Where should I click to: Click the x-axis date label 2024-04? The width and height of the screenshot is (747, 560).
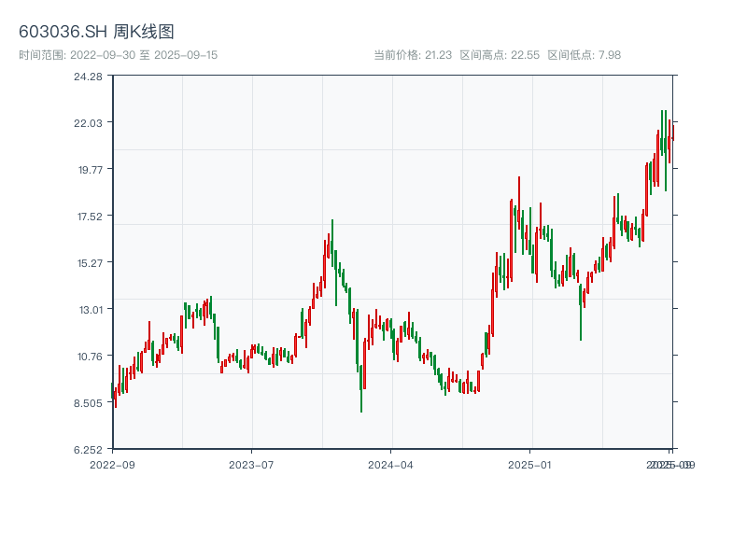coord(390,465)
